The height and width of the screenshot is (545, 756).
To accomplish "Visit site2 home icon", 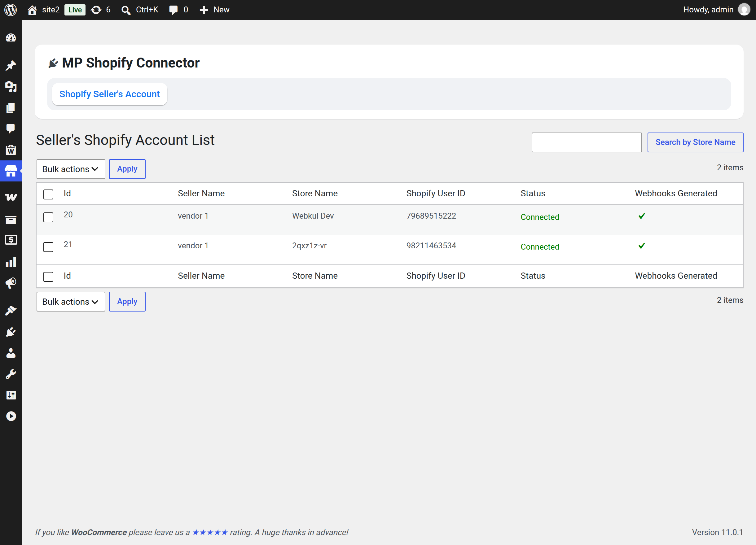I will (x=32, y=10).
